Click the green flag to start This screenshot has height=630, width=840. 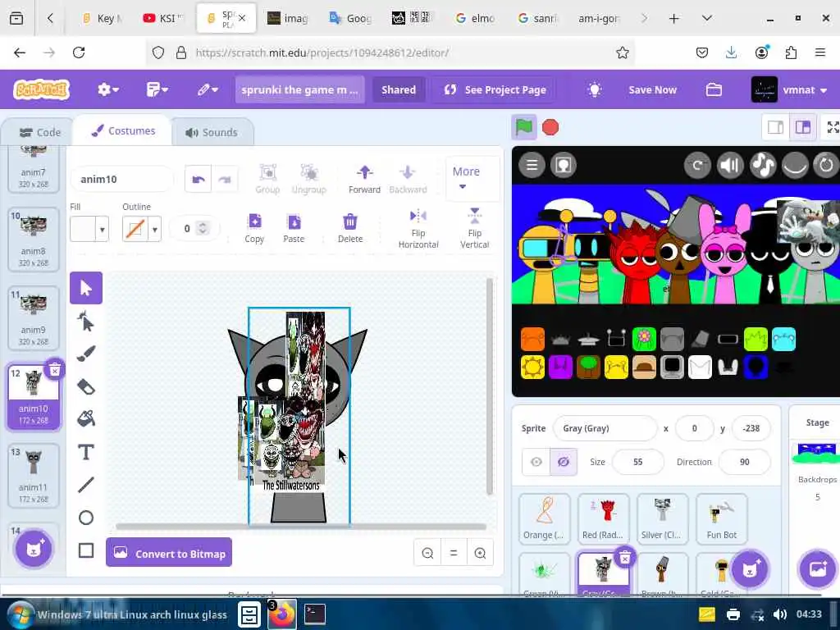(x=523, y=127)
